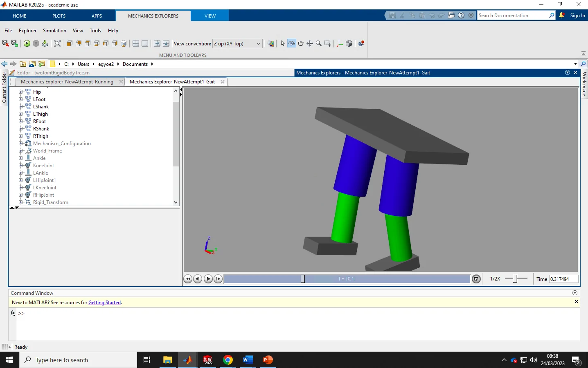Screen dimensions: 588x368
Task: Click the Search Documentation field
Action: pyautogui.click(x=513, y=16)
